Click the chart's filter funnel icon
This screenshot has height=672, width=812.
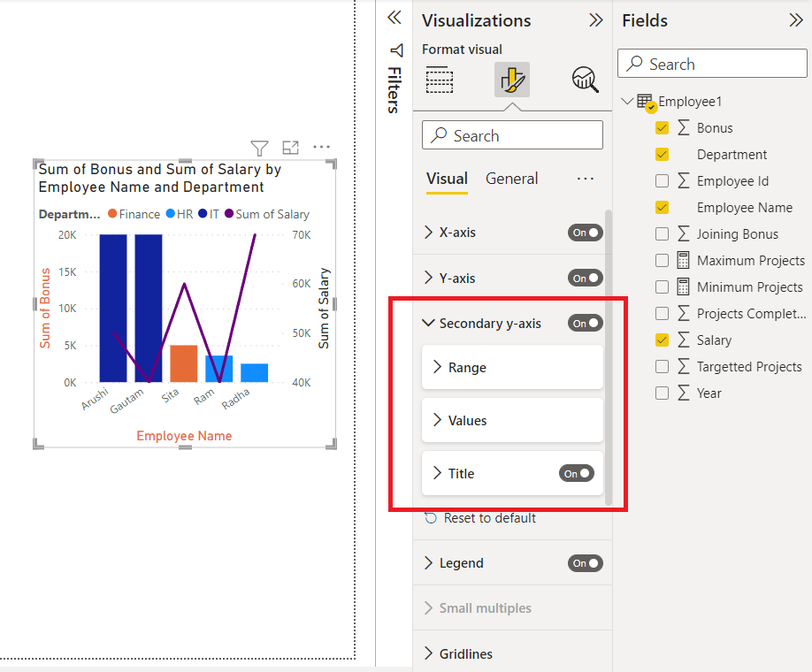[259, 148]
